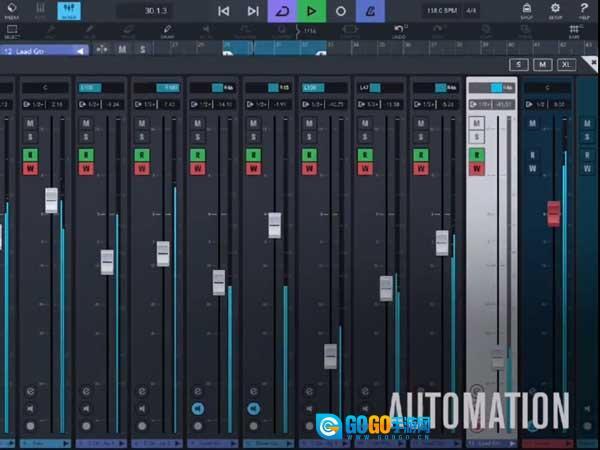The width and height of the screenshot is (600, 450).
Task: Click the red fader on rightmost channel
Action: (x=553, y=212)
